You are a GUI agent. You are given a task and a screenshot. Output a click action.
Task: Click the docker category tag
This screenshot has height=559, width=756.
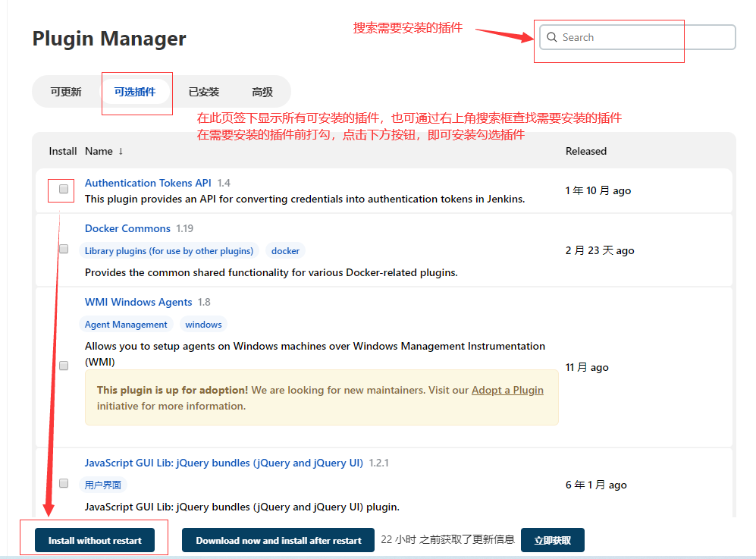tap(285, 251)
